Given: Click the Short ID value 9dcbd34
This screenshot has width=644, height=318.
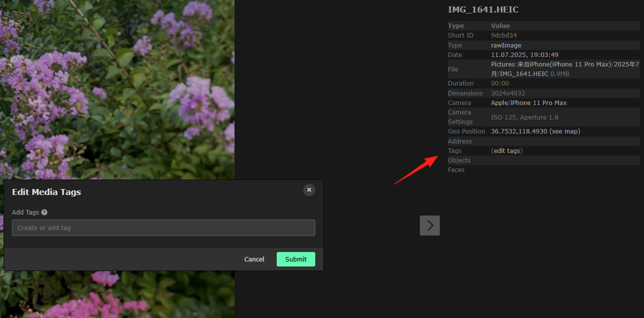Looking at the screenshot, I should [x=504, y=35].
